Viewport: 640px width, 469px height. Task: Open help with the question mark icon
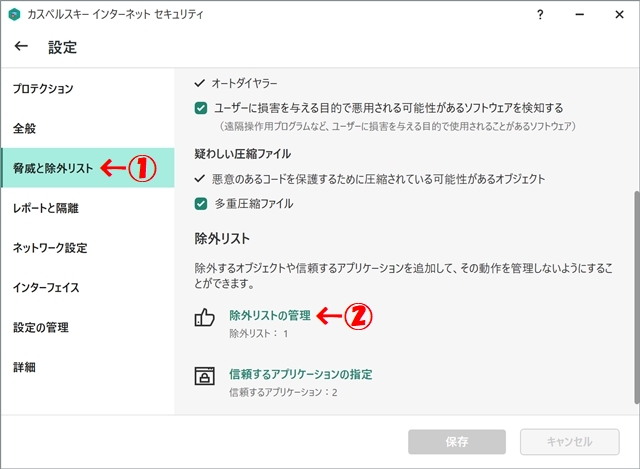pyautogui.click(x=540, y=15)
